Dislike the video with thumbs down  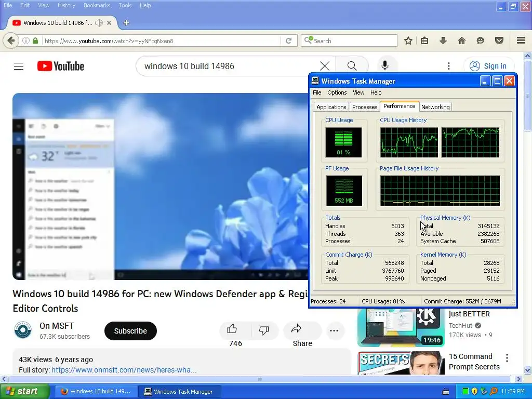(x=264, y=330)
